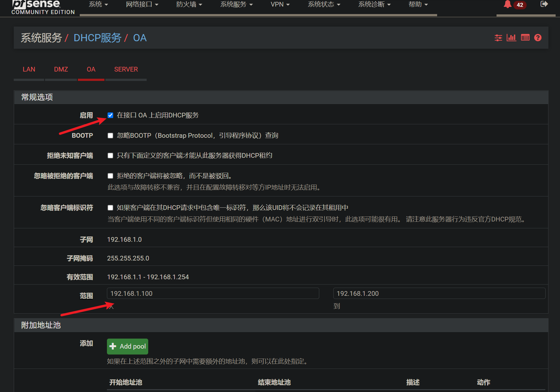Enable the 拒绝未知客户端 checkbox

point(110,156)
